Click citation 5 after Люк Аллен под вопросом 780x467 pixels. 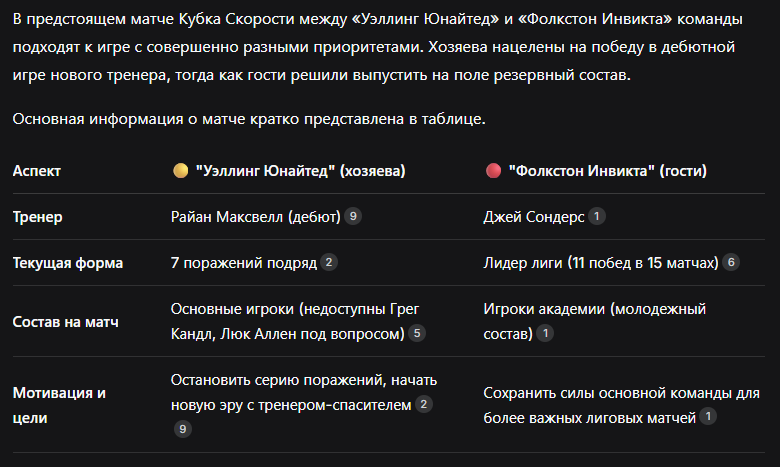pyautogui.click(x=417, y=333)
